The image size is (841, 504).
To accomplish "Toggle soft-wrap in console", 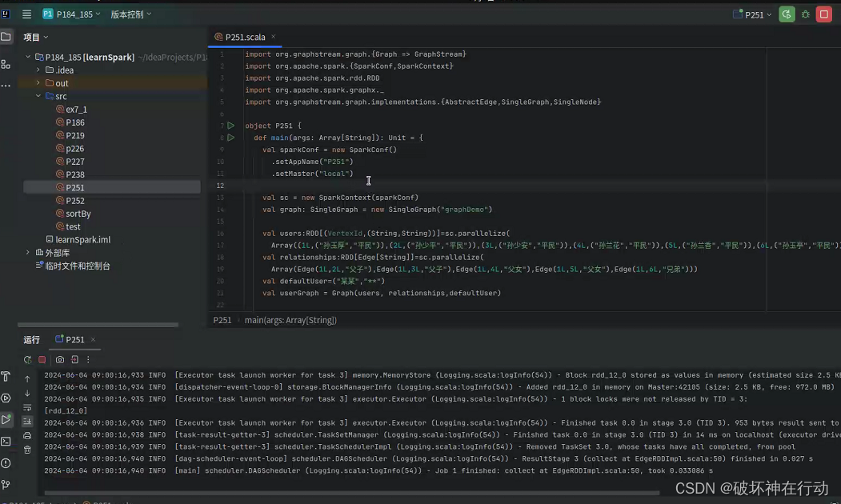I will 27,407.
